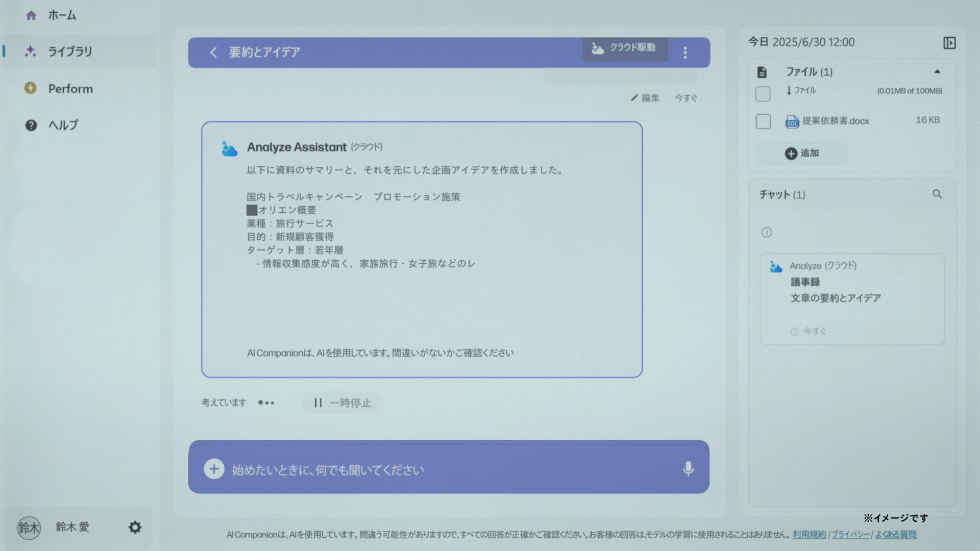
Task: Open the three-dot more options menu
Action: [x=685, y=52]
